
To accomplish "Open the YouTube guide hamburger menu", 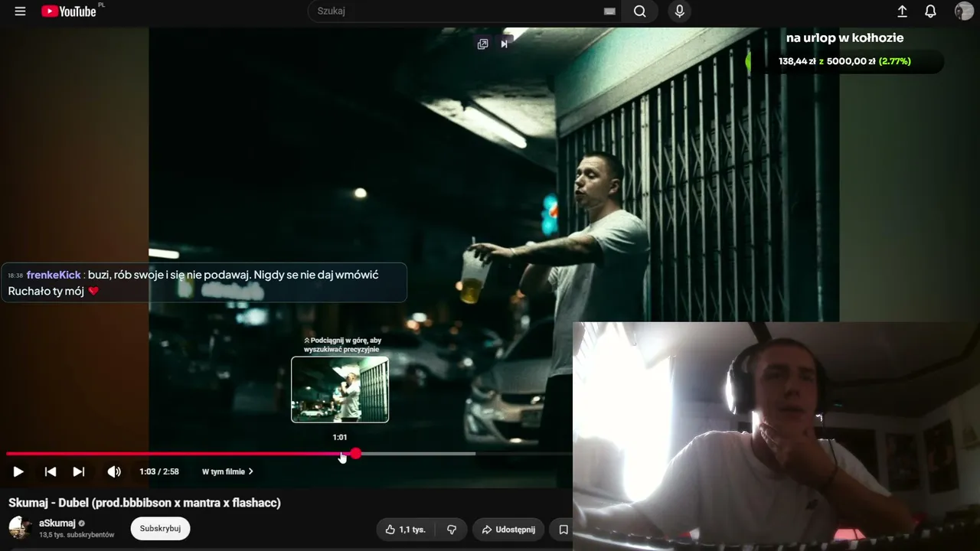I will point(20,11).
